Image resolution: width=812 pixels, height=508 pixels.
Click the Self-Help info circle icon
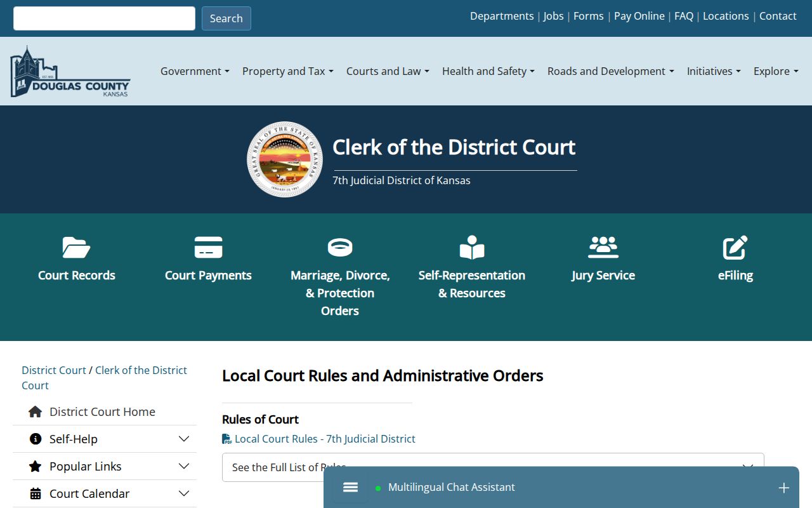coord(36,439)
